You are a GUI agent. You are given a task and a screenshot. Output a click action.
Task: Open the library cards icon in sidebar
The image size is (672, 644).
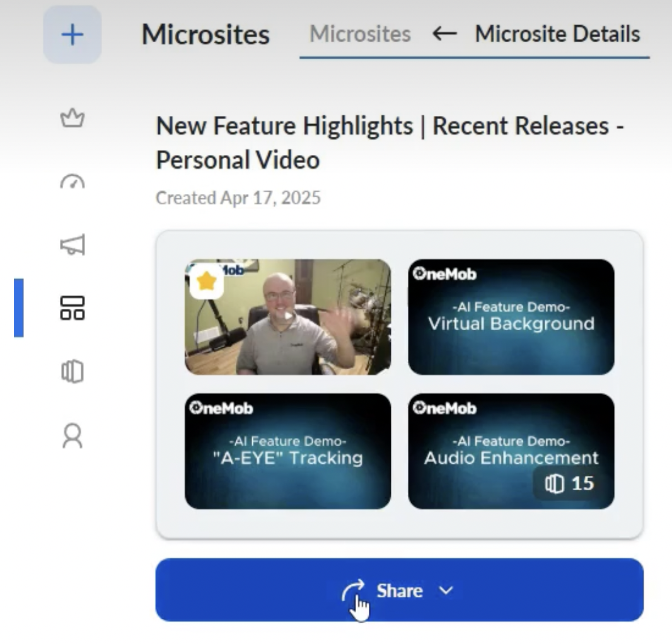point(72,371)
